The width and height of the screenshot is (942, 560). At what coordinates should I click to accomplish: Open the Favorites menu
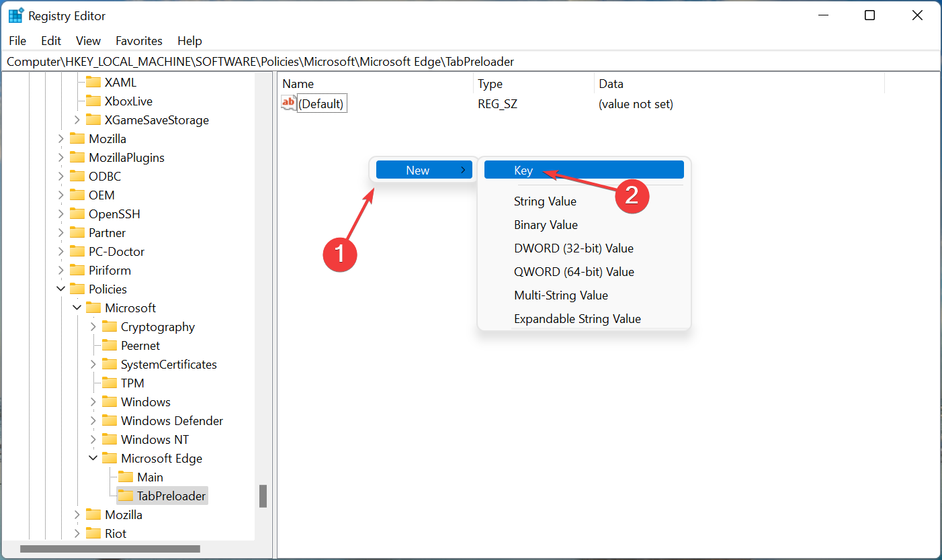pos(138,40)
